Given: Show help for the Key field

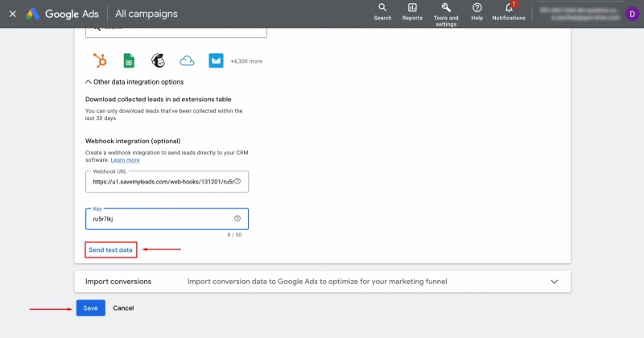Looking at the screenshot, I should [237, 218].
